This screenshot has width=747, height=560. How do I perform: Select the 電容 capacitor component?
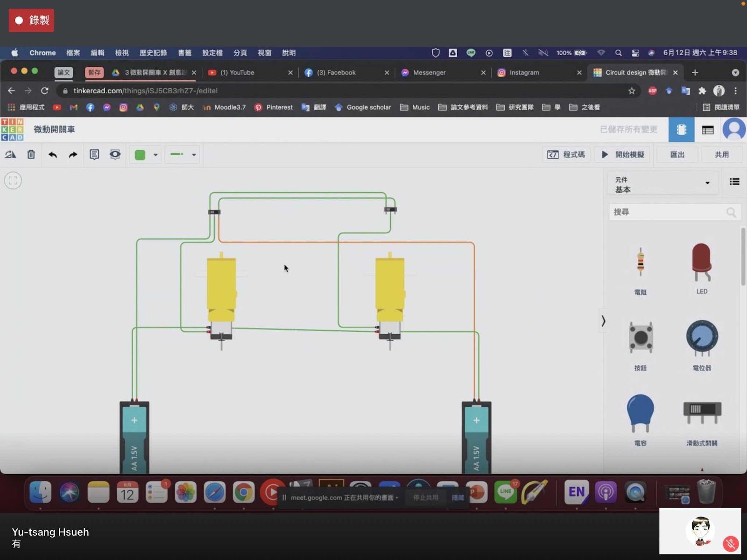click(x=641, y=420)
